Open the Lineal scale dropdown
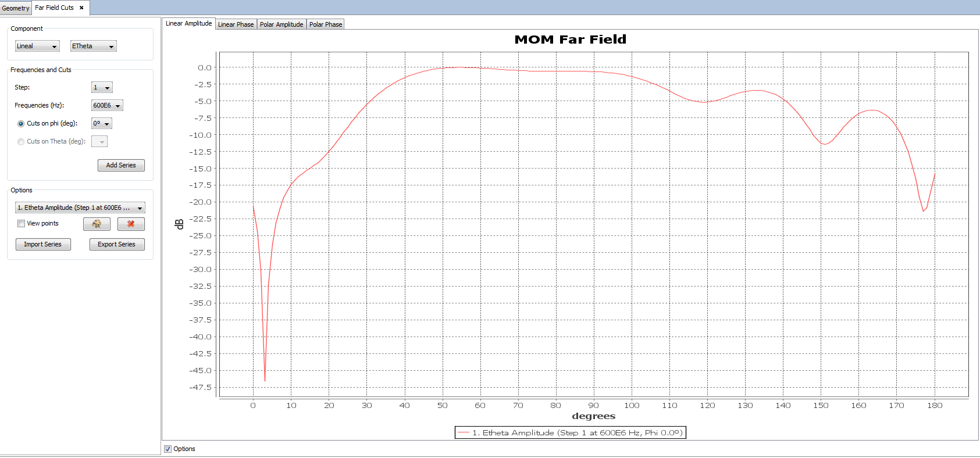The width and height of the screenshot is (980, 458). coord(37,46)
